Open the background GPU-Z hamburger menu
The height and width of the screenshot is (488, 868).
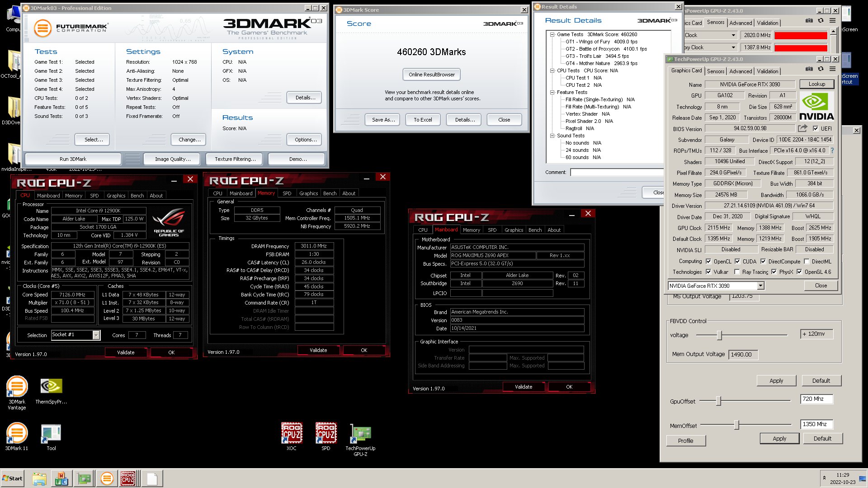pos(832,21)
